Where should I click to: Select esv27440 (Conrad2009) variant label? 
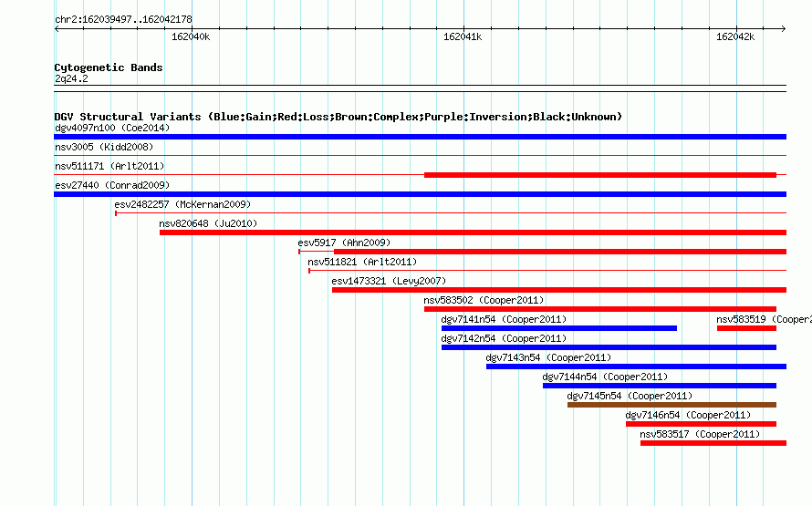tap(112, 185)
